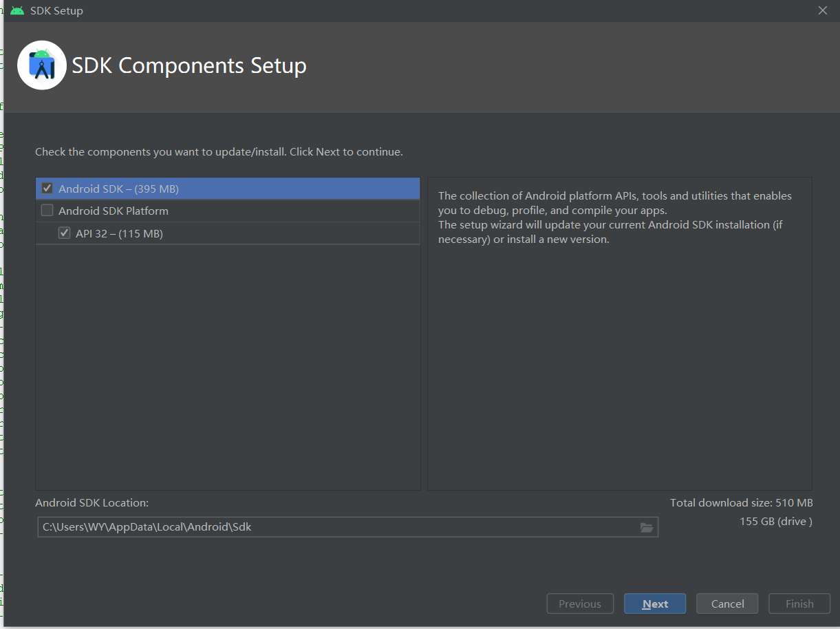840x629 pixels.
Task: Close the SDK Setup dialog
Action: (x=823, y=10)
